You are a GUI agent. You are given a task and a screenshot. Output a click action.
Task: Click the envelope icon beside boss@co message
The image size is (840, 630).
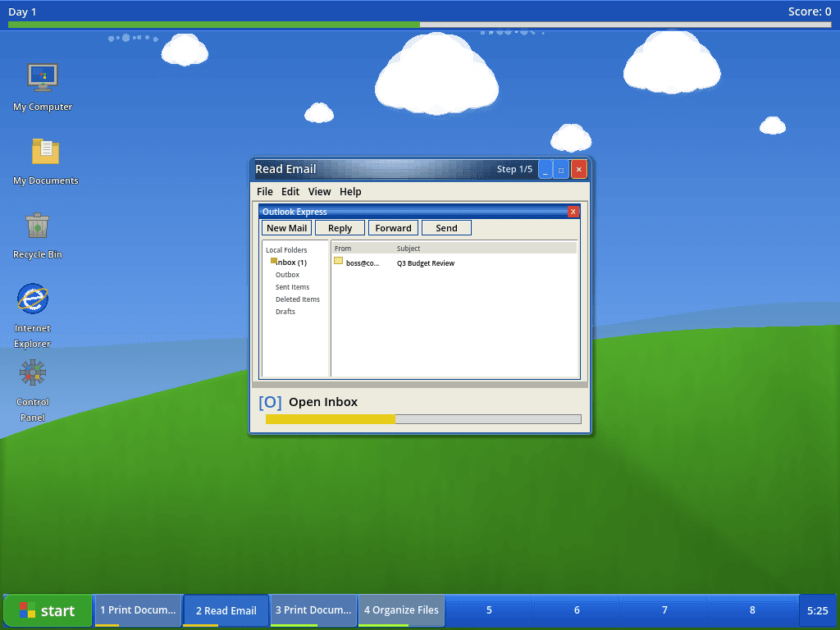(x=339, y=261)
